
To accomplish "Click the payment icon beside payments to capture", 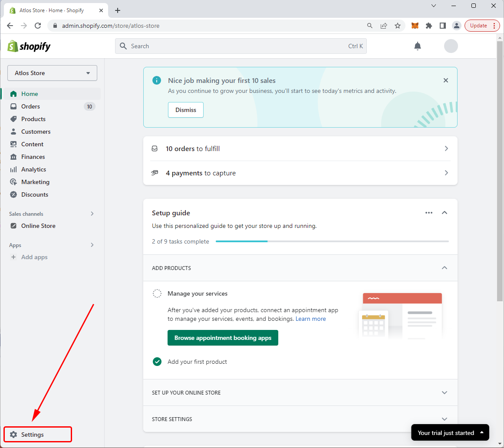I will (x=155, y=173).
